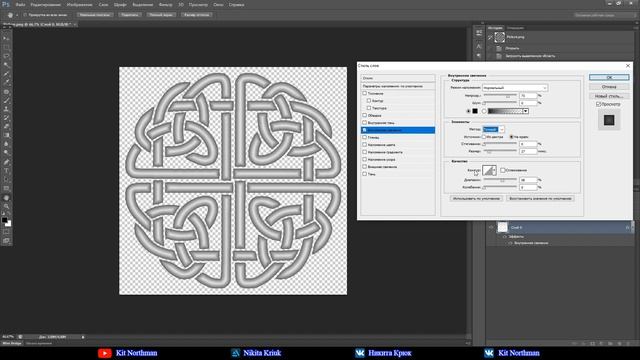Enable the Обводка effect checkbox
The height and width of the screenshot is (360, 640).
(x=364, y=116)
